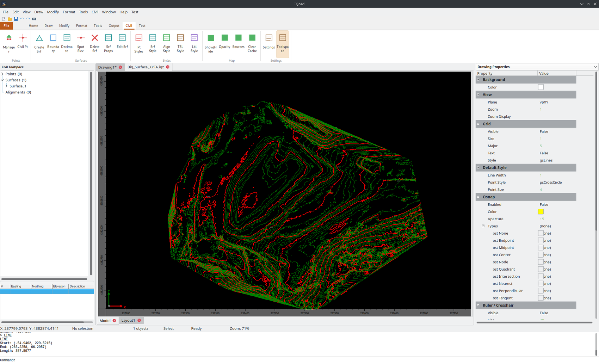Undo the last action
The width and height of the screenshot is (599, 364).
(22, 19)
